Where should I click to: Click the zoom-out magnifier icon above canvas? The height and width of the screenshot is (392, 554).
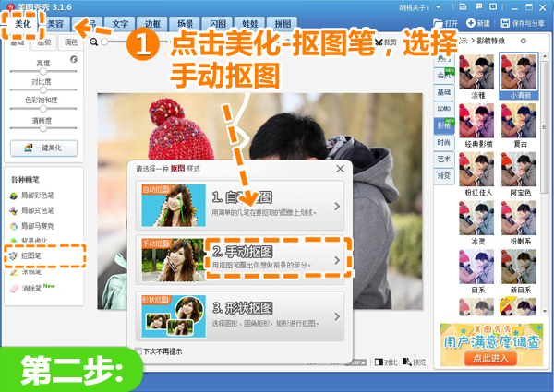click(x=93, y=42)
